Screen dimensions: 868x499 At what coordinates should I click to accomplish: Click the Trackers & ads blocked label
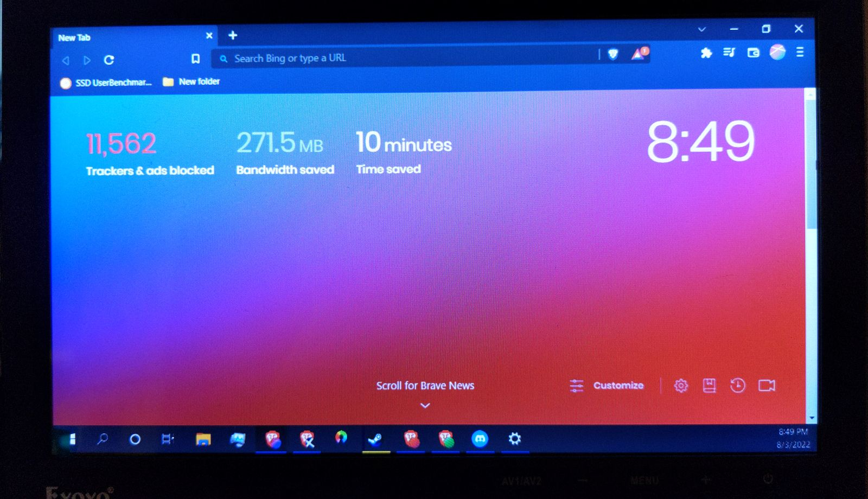tap(150, 170)
